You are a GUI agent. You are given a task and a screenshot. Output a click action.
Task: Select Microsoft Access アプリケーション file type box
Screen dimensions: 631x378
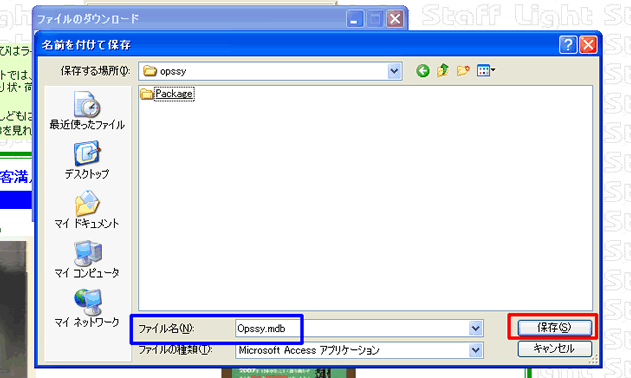pos(353,350)
